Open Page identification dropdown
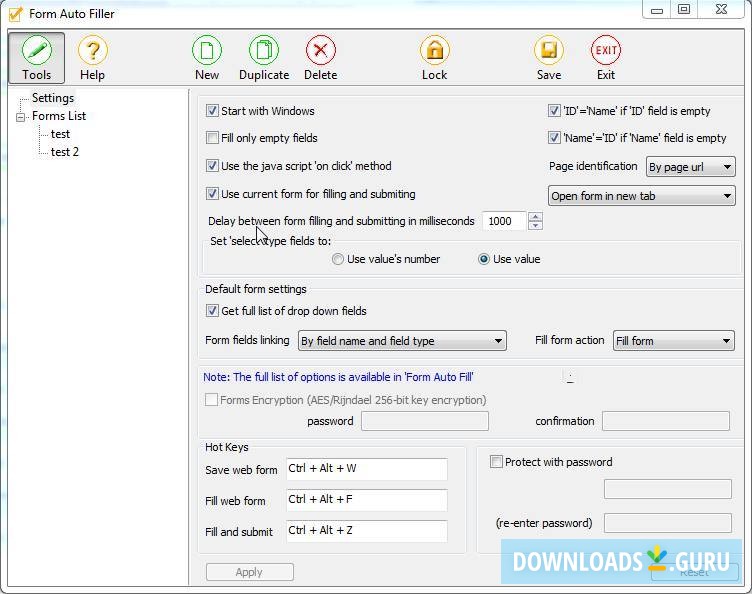 691,167
